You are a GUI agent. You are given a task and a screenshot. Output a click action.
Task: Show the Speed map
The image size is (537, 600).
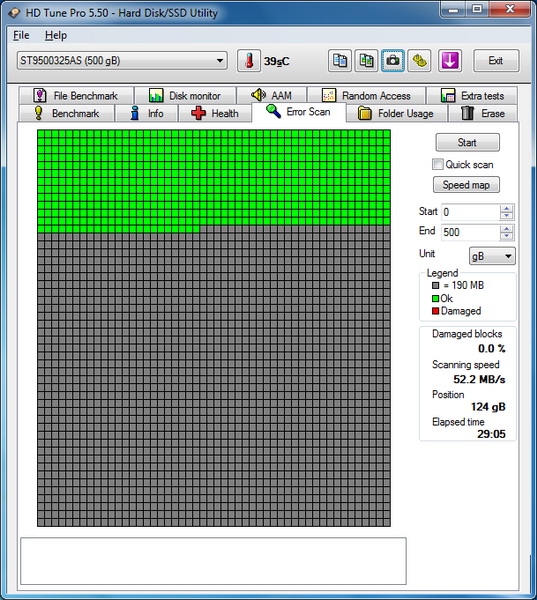coord(466,185)
